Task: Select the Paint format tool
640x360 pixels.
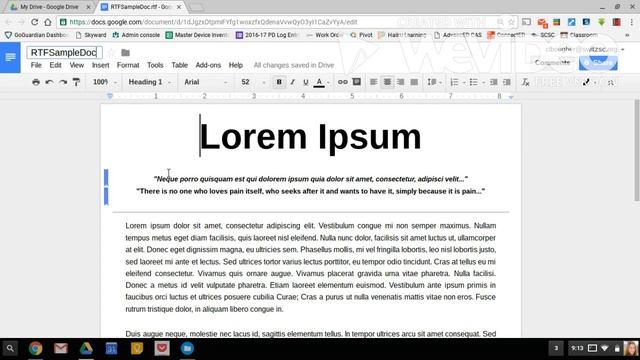Action: tap(76, 82)
